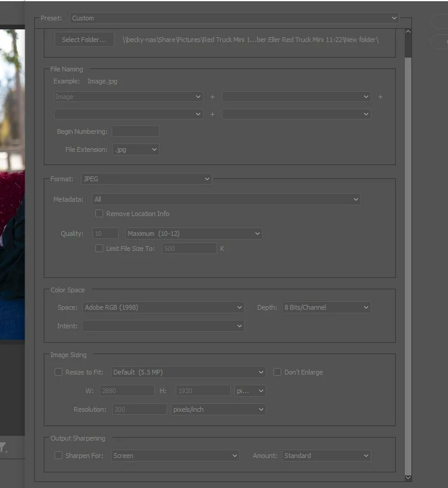The image size is (448, 488).
Task: Click the filter funnel icon below the preview
Action: pyautogui.click(x=4, y=448)
